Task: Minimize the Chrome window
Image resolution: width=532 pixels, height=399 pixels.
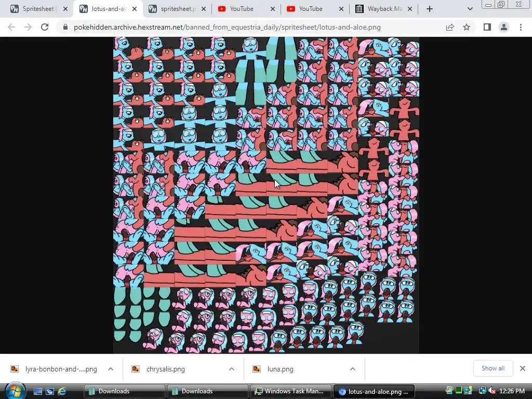Action: [x=488, y=5]
